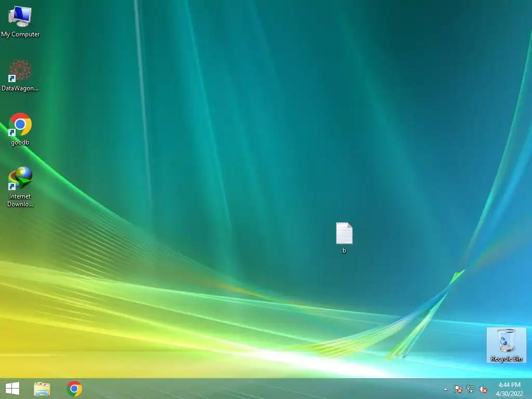The image size is (532, 399).
Task: Open the network status tray icon
Action: coord(471,389)
